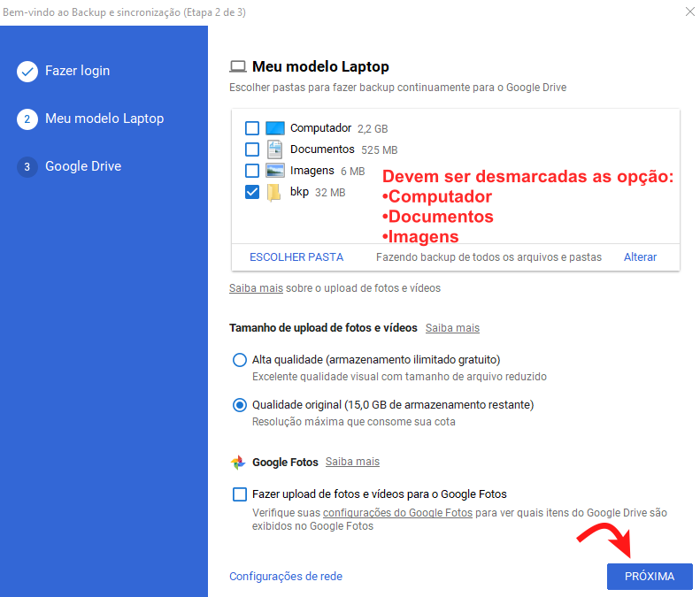Click the Computador folder icon
700x597 pixels.
click(275, 128)
